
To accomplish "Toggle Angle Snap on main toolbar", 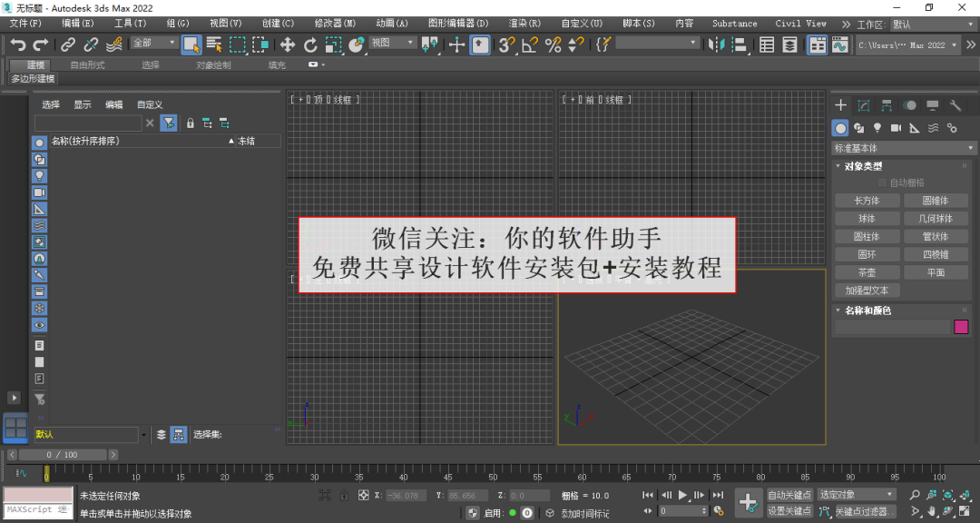I will tap(530, 44).
